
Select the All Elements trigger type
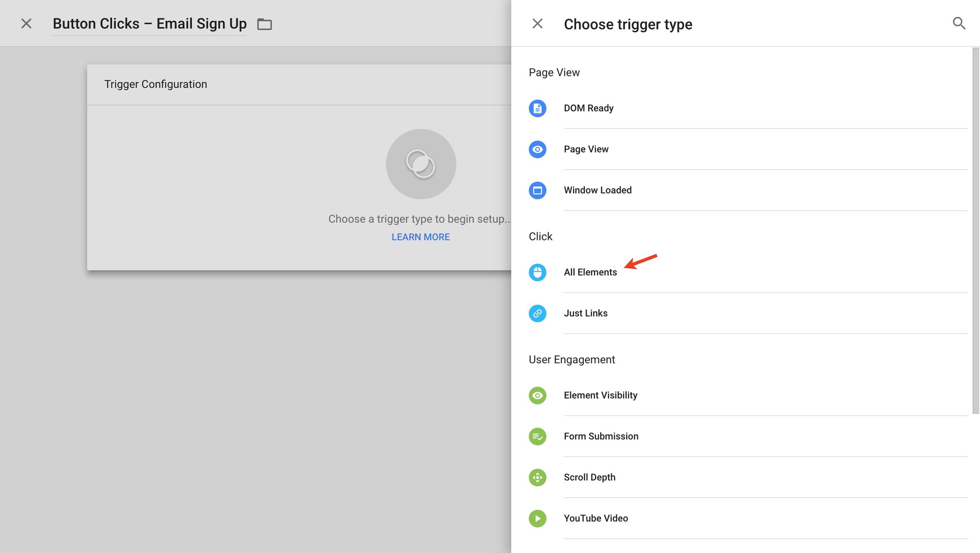(590, 272)
